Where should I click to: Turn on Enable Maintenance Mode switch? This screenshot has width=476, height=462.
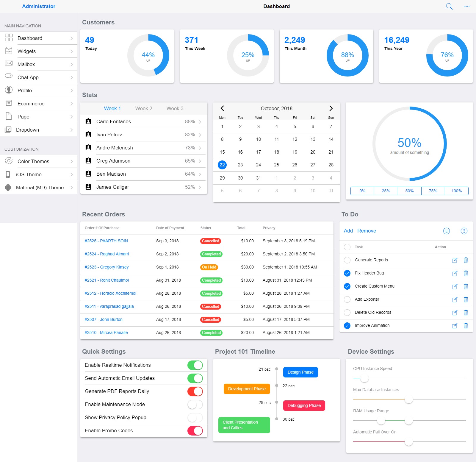coord(195,405)
